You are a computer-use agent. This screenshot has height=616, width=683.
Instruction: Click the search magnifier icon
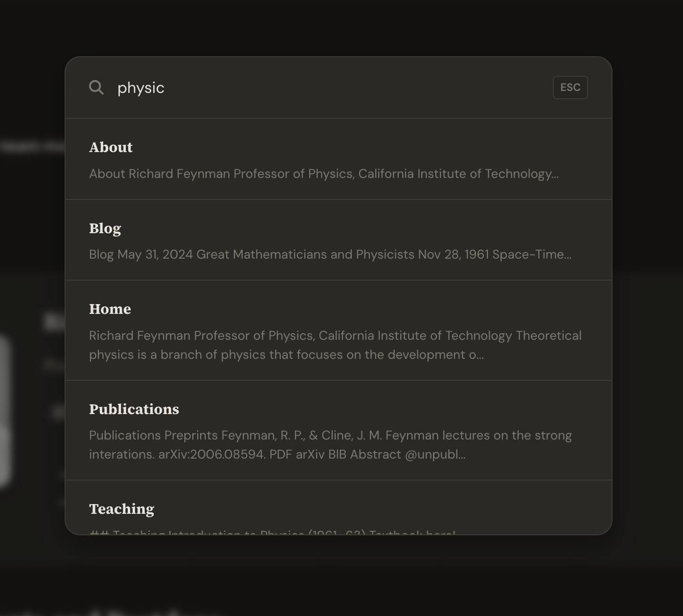96,88
